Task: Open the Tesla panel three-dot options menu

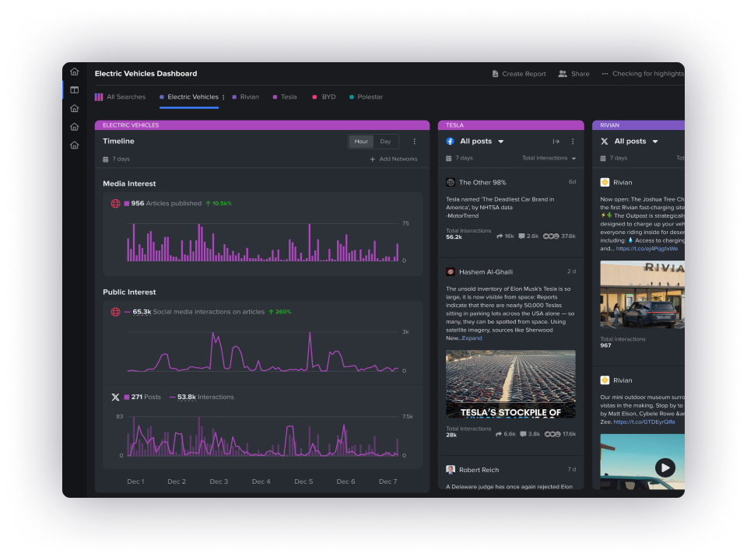Action: [573, 142]
